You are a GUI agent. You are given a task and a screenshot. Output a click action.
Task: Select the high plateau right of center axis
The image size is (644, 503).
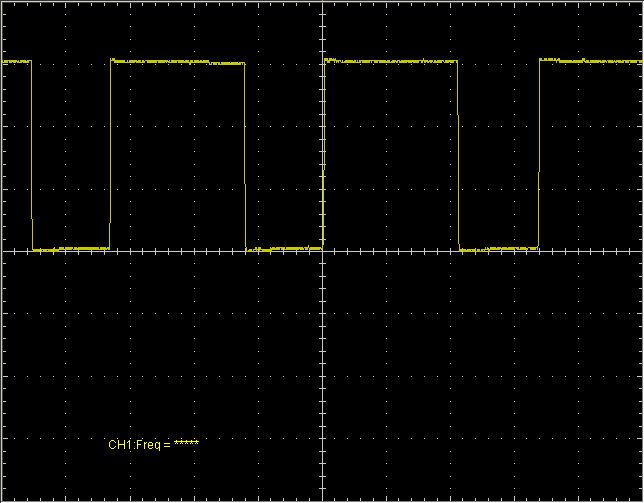tap(391, 62)
